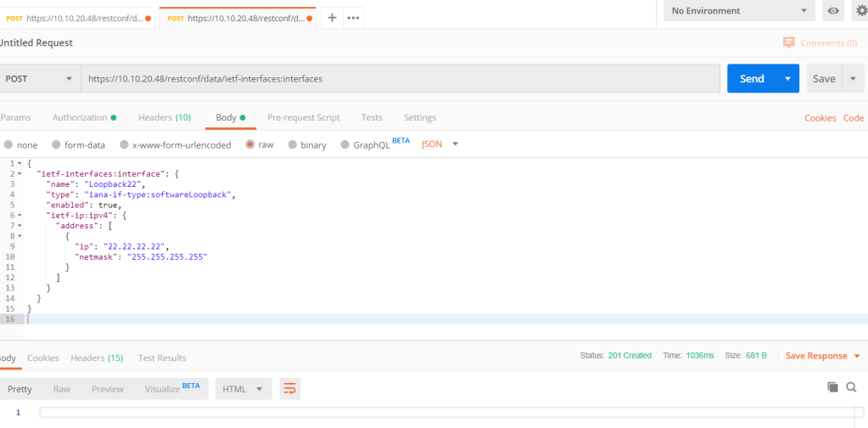Open manage environments gear icon
868x428 pixels.
861,11
